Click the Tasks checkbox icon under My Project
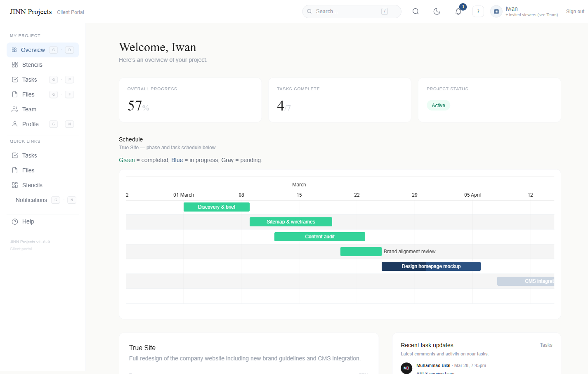The width and height of the screenshot is (588, 374). [15, 80]
